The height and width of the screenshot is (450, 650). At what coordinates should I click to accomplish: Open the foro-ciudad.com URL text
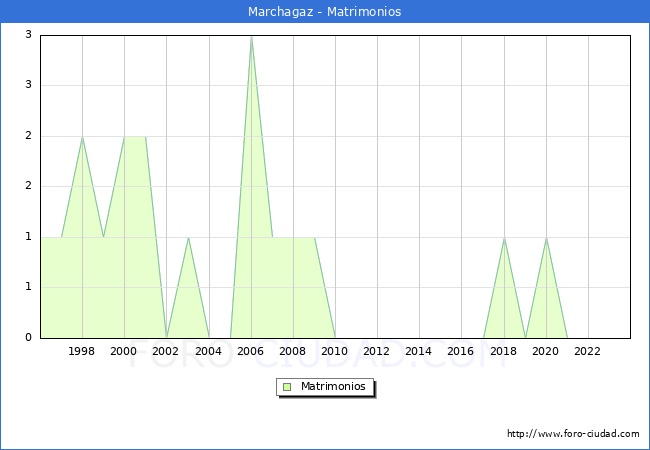(x=573, y=434)
